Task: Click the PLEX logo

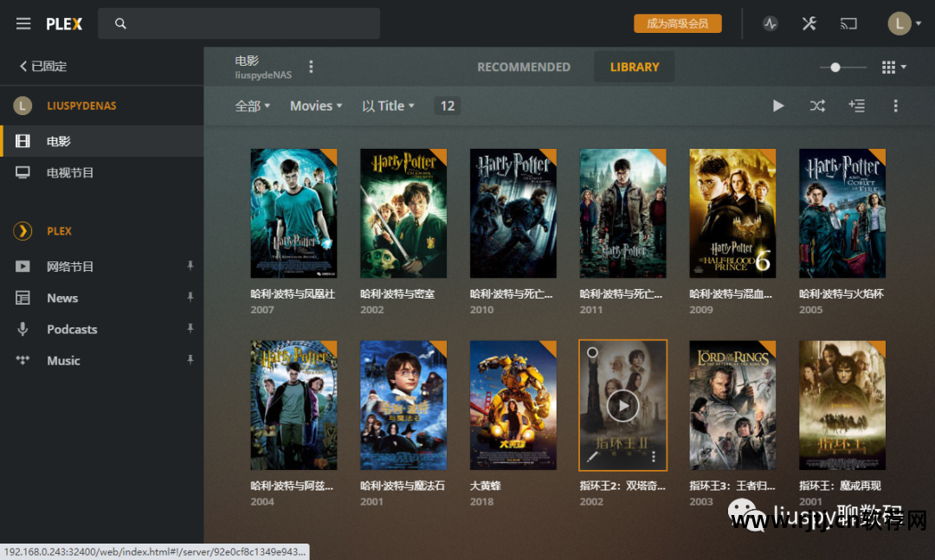Action: click(x=64, y=24)
